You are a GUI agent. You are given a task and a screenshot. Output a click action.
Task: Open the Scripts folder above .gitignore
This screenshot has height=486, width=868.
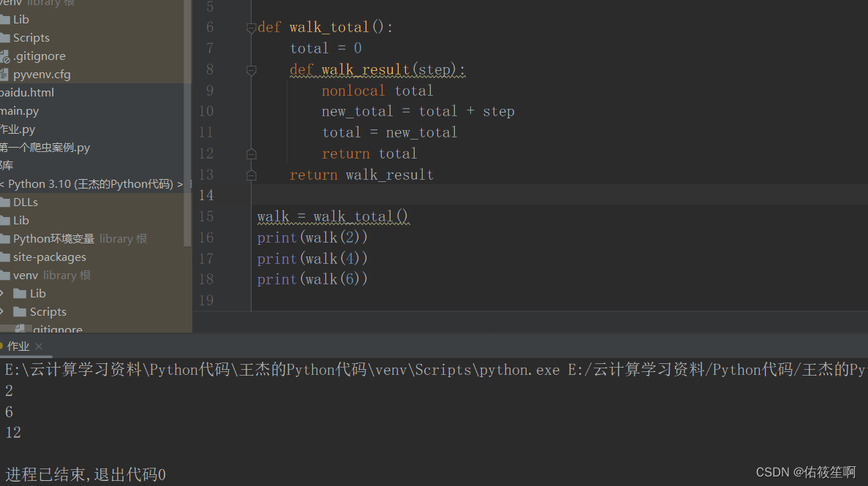coord(31,38)
